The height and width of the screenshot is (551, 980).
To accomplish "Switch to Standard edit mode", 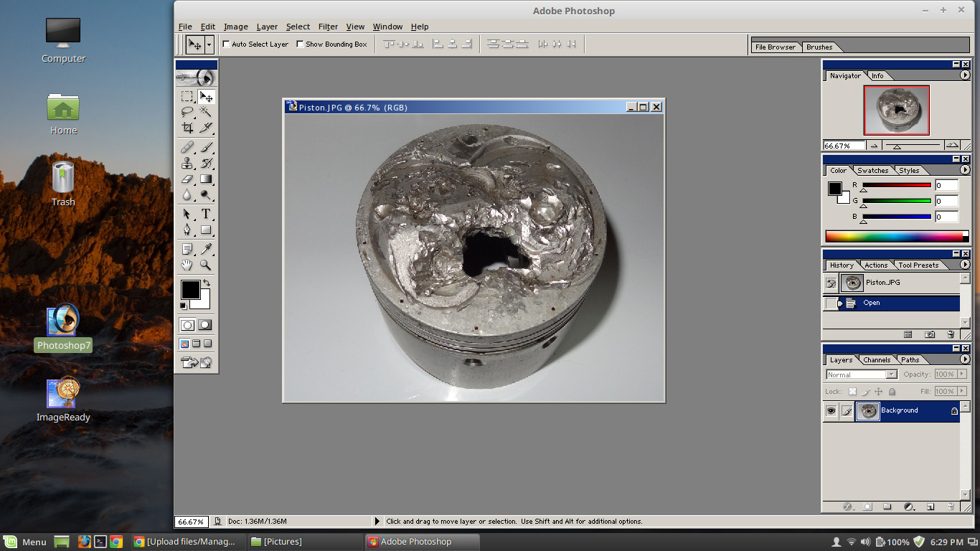I will click(187, 325).
